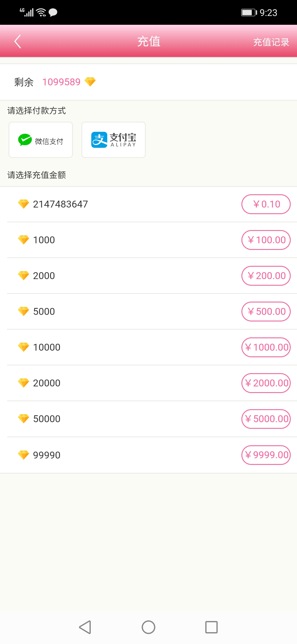Tap the back arrow in header
297x644 pixels.
pos(18,42)
